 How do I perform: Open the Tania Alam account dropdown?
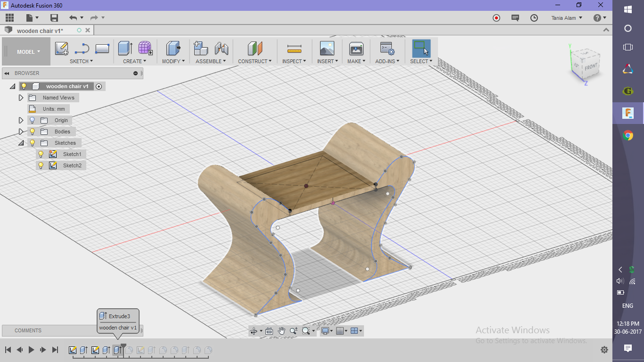tap(567, 18)
